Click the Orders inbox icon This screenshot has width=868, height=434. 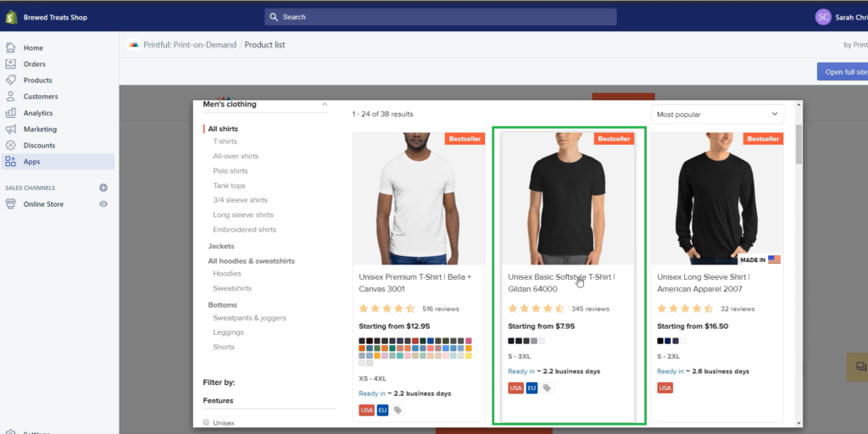tap(10, 64)
